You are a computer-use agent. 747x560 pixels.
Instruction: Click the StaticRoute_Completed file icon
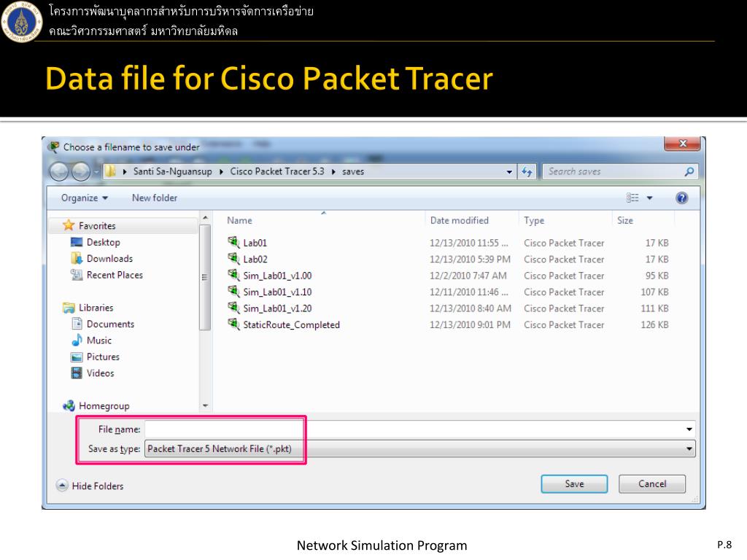(x=233, y=324)
